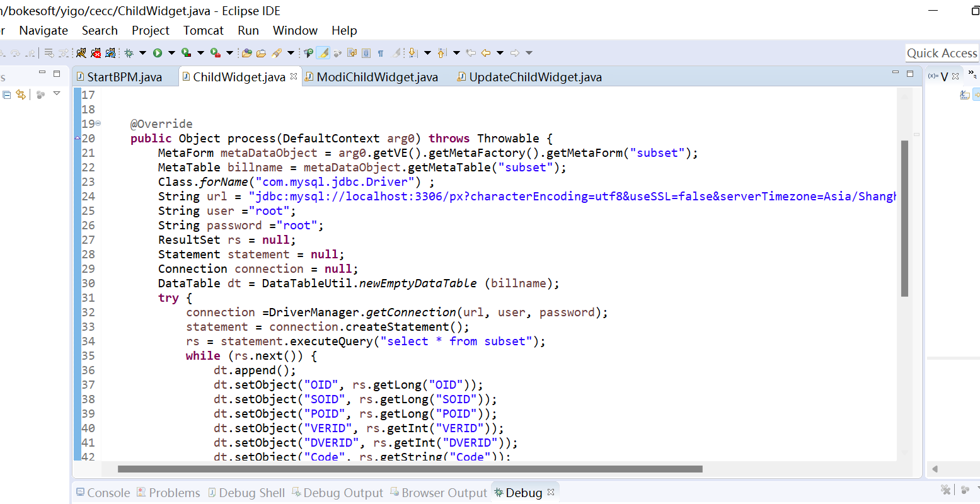
Task: Start the Tomcat server icon
Action: 81,53
